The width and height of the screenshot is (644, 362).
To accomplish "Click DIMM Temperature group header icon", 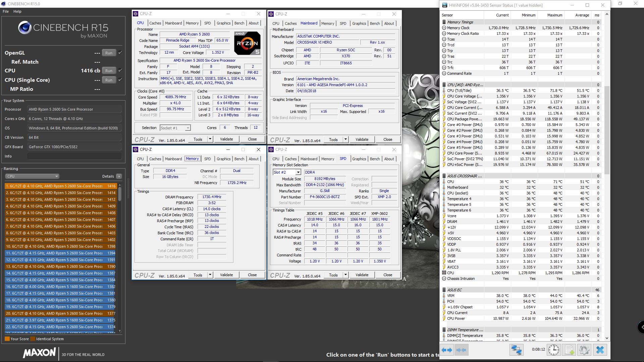I will pos(444,330).
